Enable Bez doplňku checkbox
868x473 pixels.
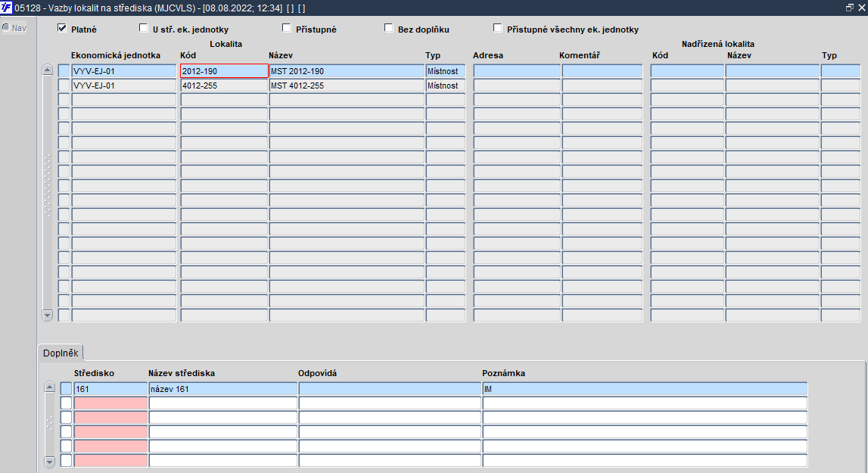[x=389, y=28]
